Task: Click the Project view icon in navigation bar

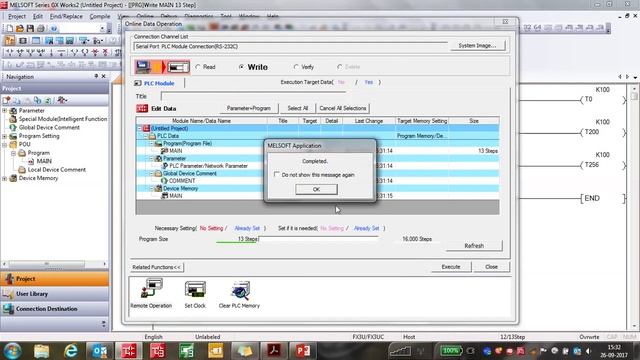Action: coord(9,279)
